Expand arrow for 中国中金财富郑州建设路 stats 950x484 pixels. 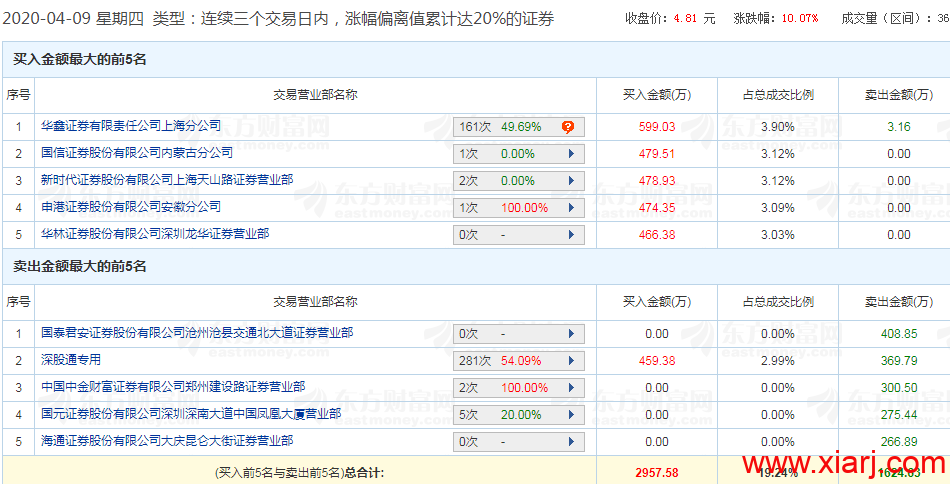[571, 388]
